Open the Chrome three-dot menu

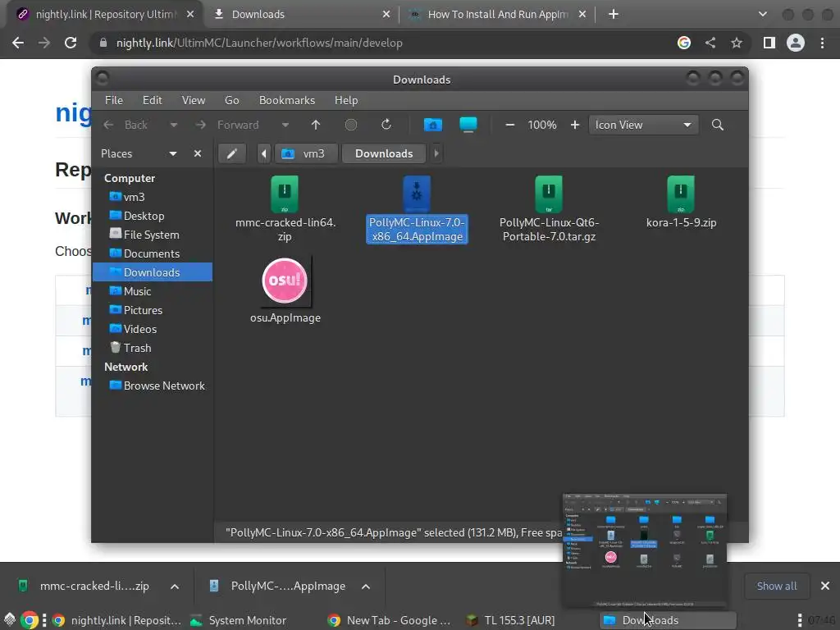[822, 43]
